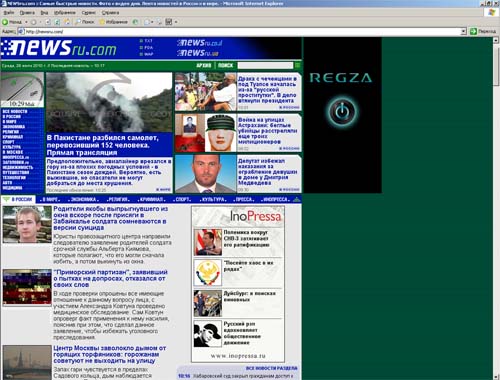Open Недвижимость in the left sidebar
Screen dimensions: 500x380
click(18, 167)
